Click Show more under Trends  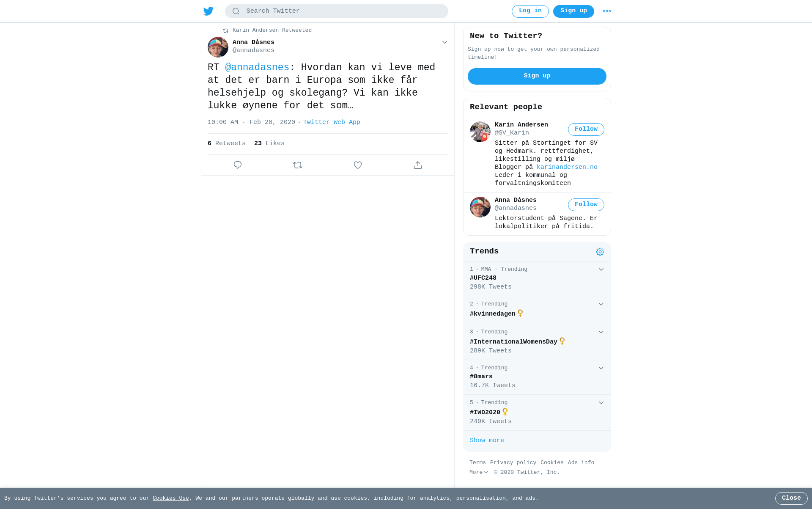pos(487,440)
